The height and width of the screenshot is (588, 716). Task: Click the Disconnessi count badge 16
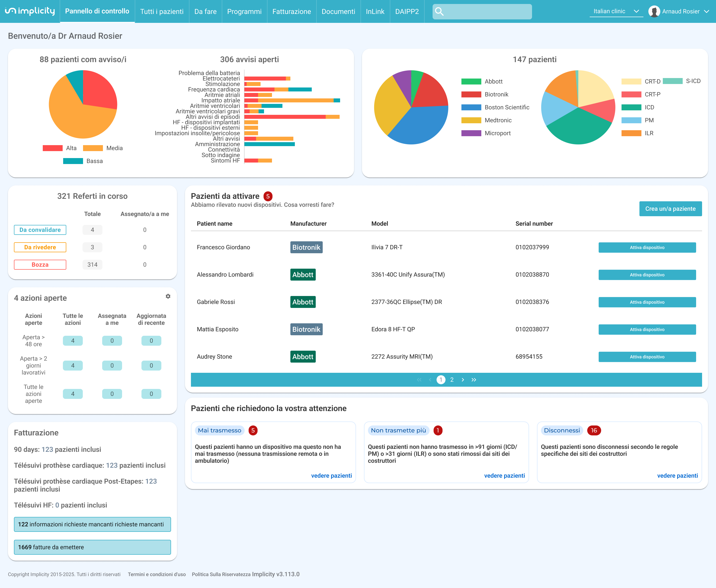coord(594,430)
